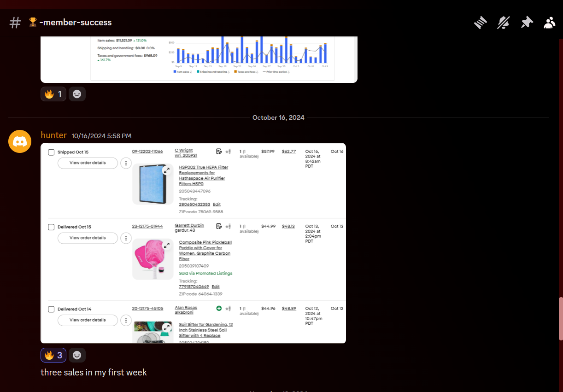Show the member list icon
Viewport: 563px width, 392px height.
pyautogui.click(x=549, y=23)
